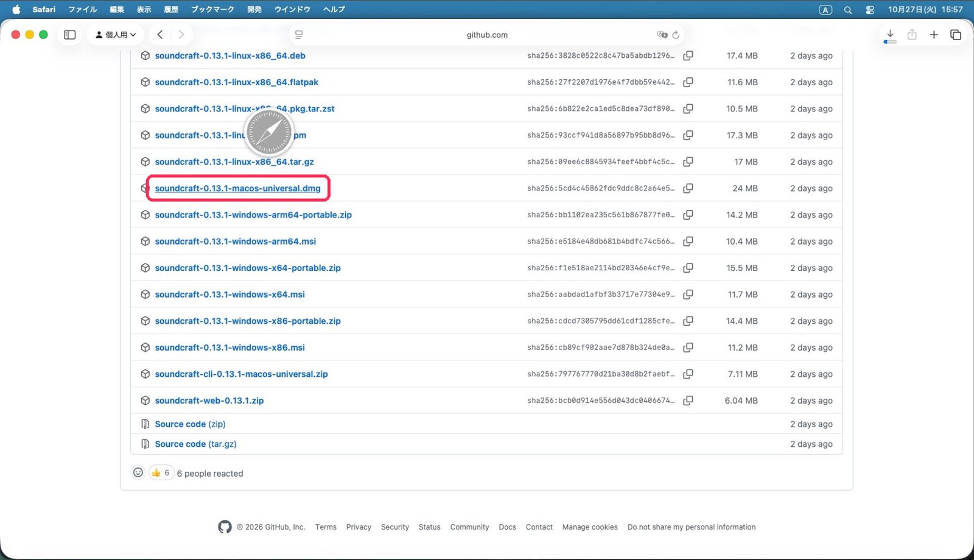974x560 pixels.
Task: Open the 個人用 profile dropdown
Action: 116,35
